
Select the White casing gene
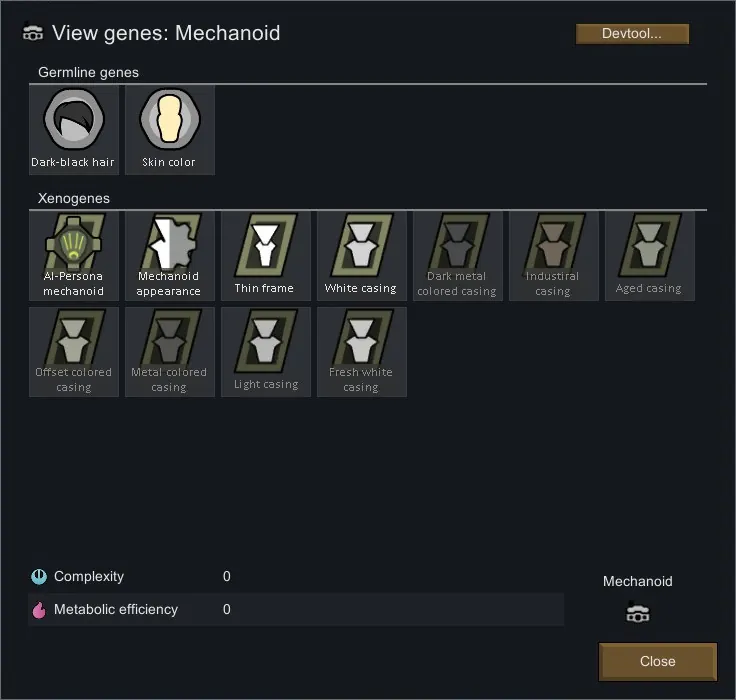coord(362,256)
